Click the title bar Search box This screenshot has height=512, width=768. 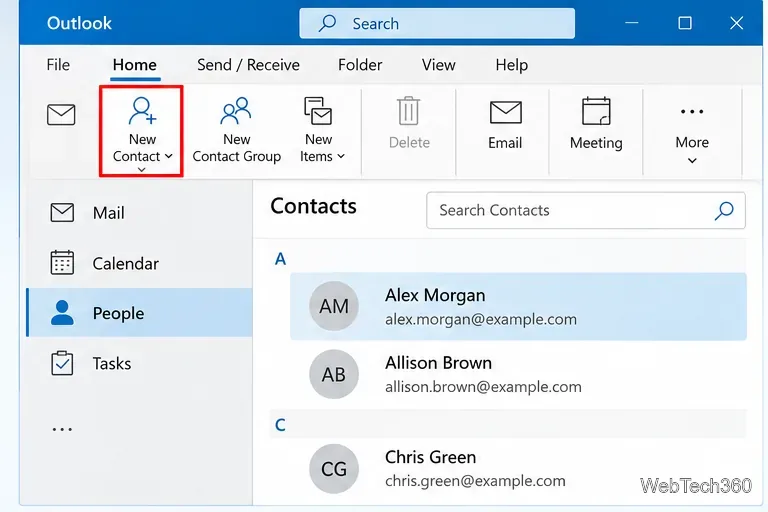click(437, 23)
